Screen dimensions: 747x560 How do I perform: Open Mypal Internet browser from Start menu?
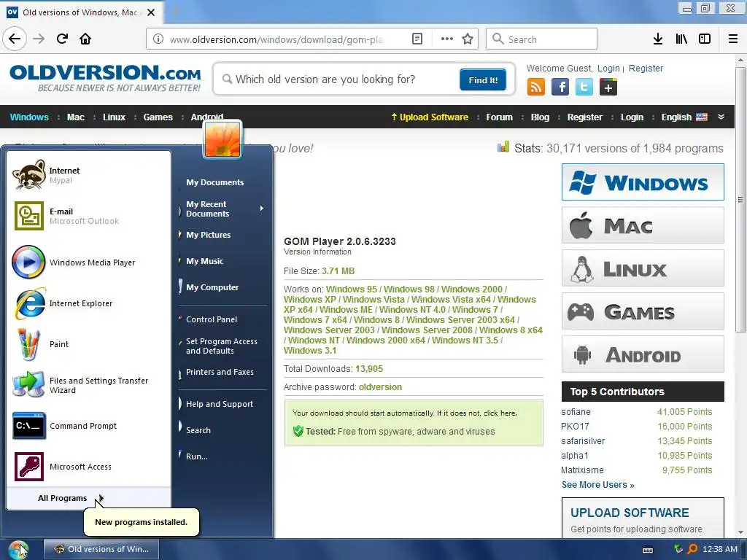[x=88, y=175]
